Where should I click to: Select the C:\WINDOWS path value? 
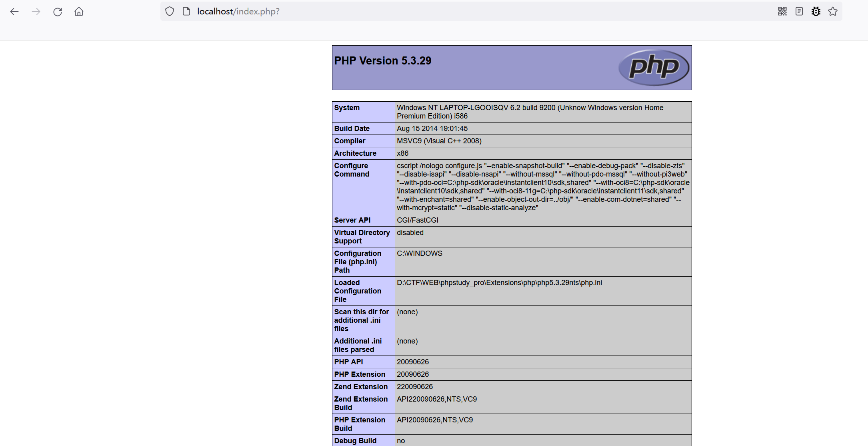click(x=420, y=253)
